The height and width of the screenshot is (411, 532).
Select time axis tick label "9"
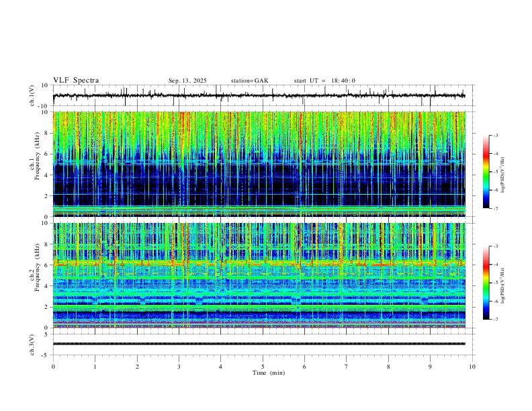click(430, 367)
